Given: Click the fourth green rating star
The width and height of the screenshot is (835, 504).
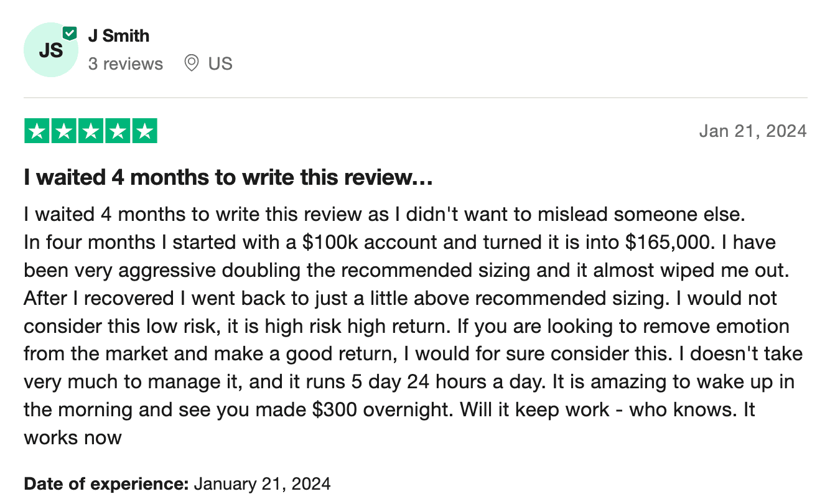Looking at the screenshot, I should [118, 131].
